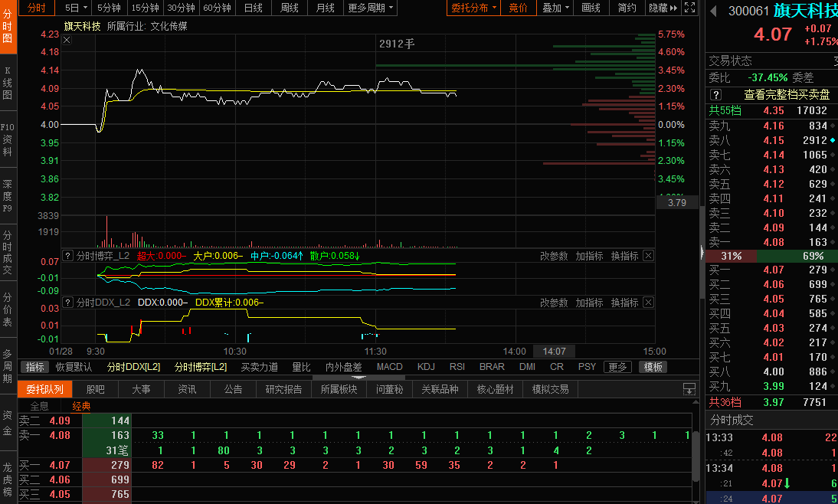
Task: Click the 简约 view button
Action: [x=627, y=8]
